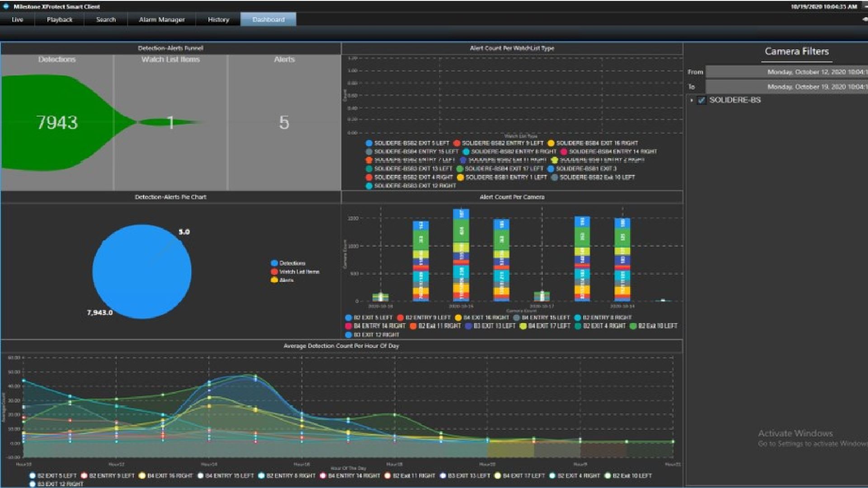This screenshot has width=868, height=488.
Task: Click the Alerts count value 5 in funnel
Action: point(284,122)
